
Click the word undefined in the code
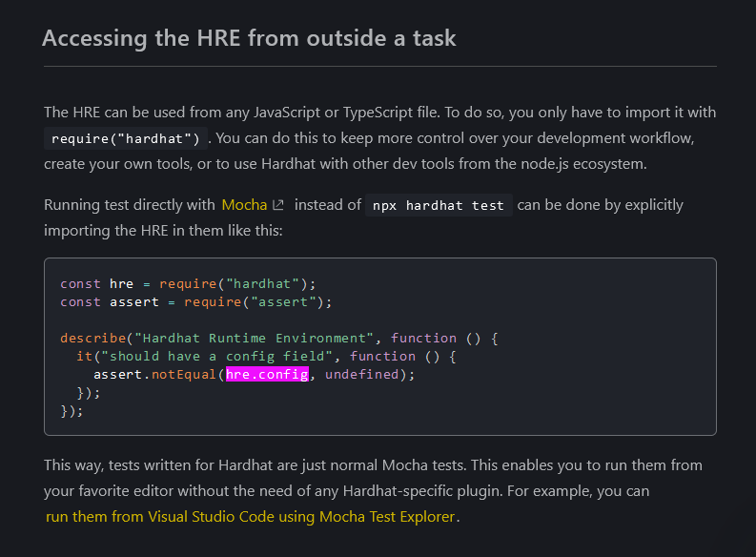[x=362, y=374]
